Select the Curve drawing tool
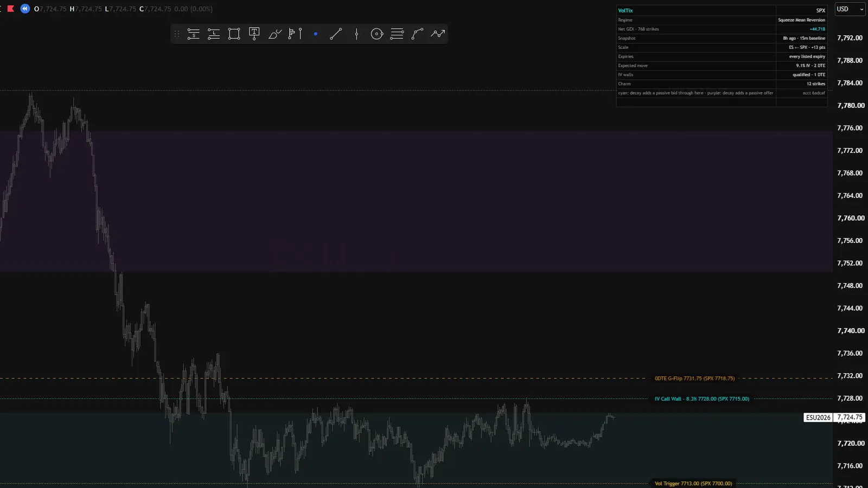The height and width of the screenshot is (488, 868). [x=417, y=34]
